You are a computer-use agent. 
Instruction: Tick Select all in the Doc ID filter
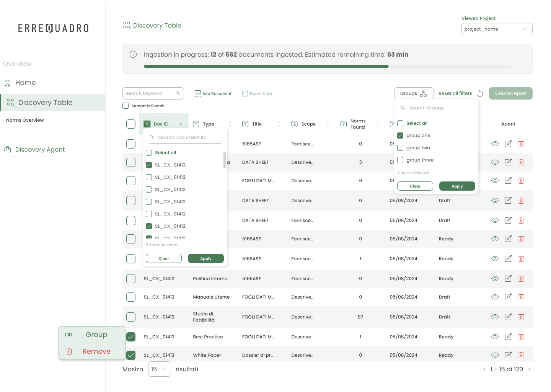(x=149, y=152)
